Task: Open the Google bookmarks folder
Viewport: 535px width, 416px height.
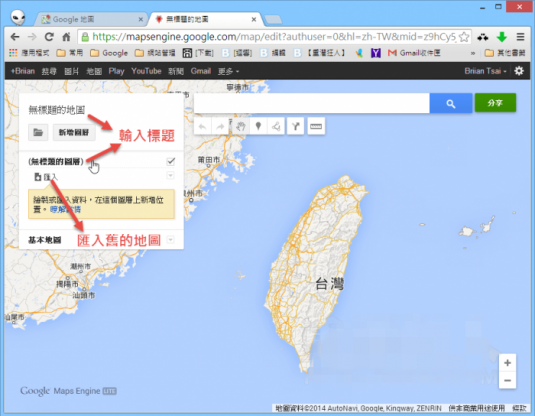Action: [109, 53]
